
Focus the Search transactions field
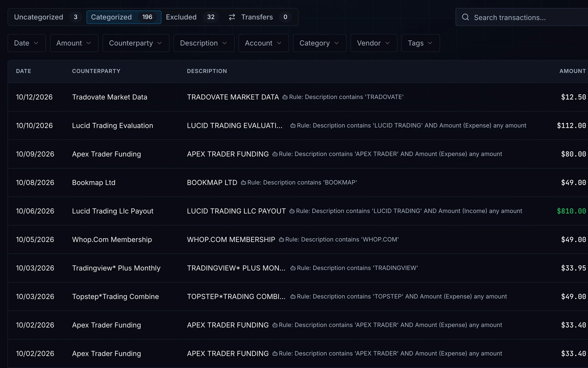522,17
